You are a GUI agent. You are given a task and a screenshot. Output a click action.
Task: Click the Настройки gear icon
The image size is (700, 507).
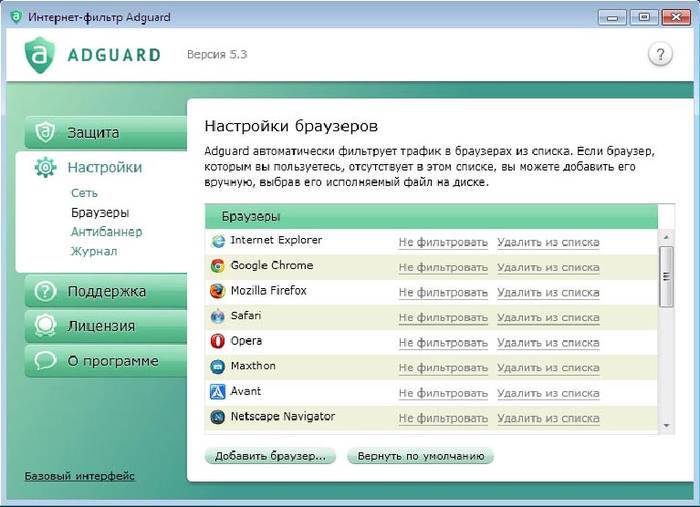pyautogui.click(x=45, y=167)
